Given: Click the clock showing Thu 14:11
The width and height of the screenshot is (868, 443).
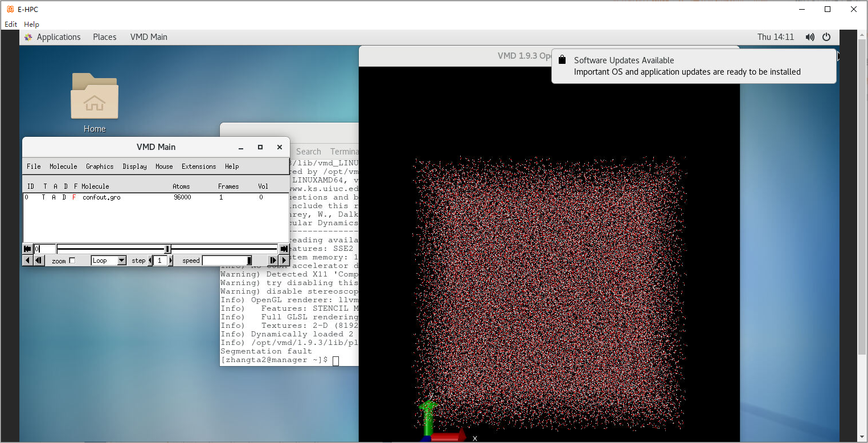Looking at the screenshot, I should [775, 37].
